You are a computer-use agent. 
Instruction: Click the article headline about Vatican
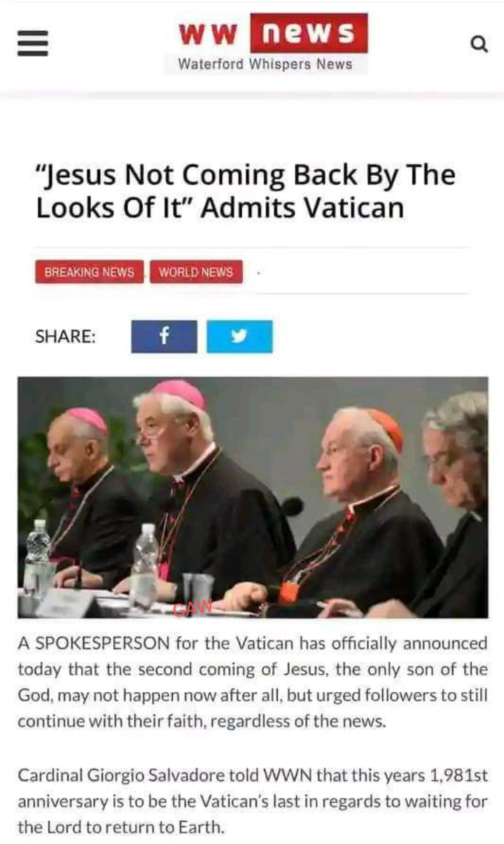[246, 191]
